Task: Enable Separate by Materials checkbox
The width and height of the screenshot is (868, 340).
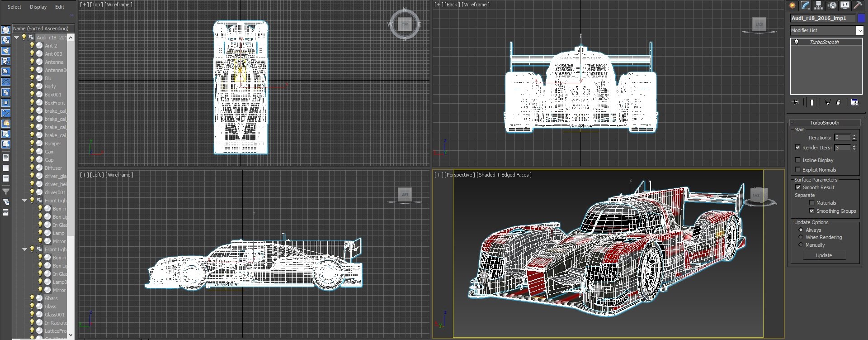Action: (x=811, y=203)
